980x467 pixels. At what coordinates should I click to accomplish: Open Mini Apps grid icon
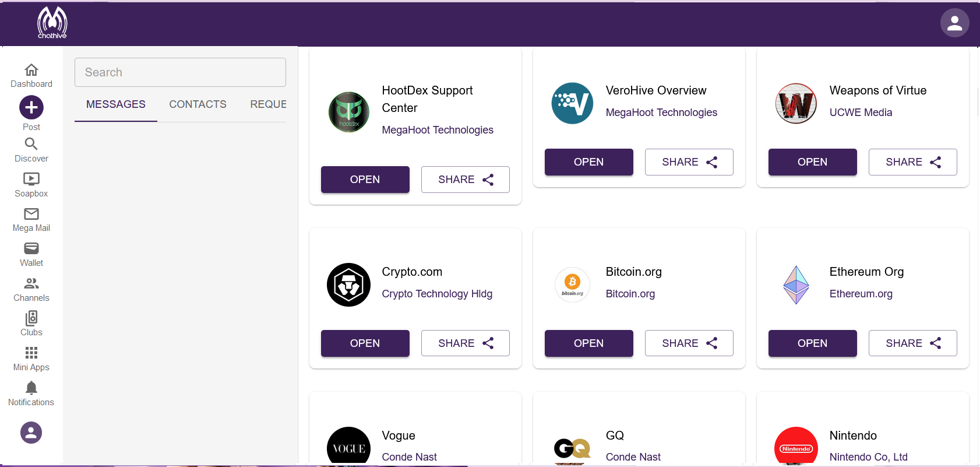point(31,353)
